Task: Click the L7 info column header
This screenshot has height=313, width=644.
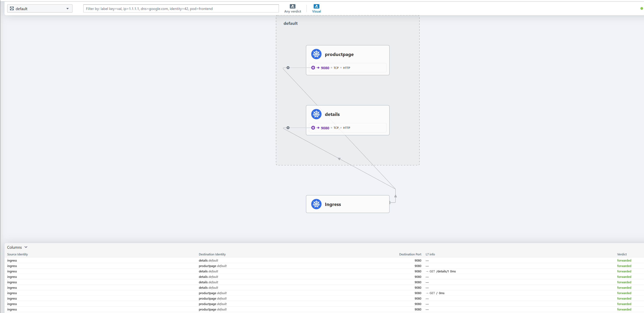Action: point(430,254)
